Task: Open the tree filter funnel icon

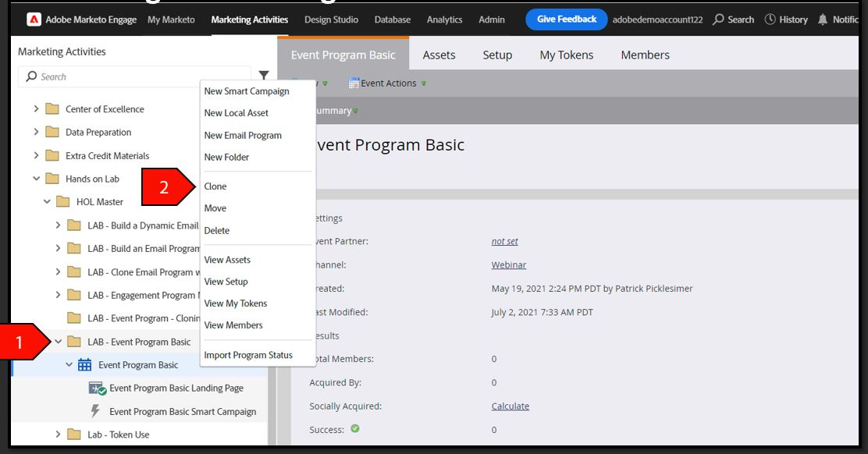Action: (x=264, y=75)
